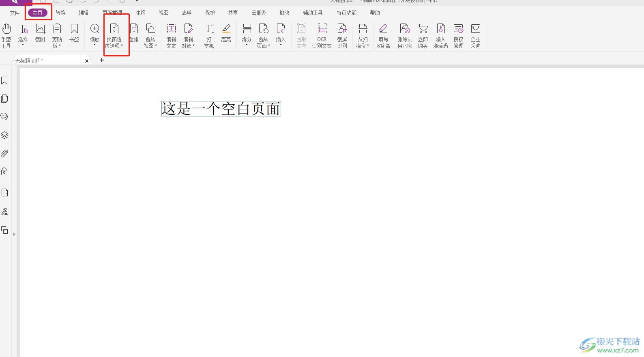Open the Split (拆分) tool

[x=247, y=35]
